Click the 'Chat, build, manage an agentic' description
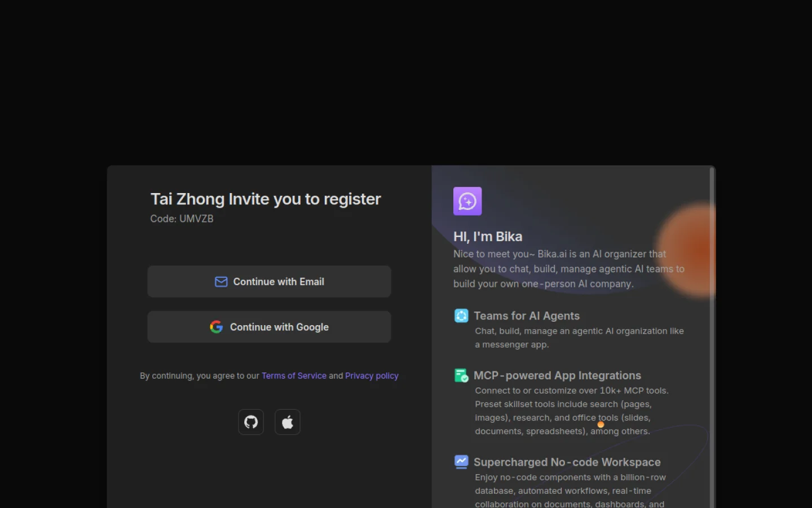812x508 pixels. tap(579, 338)
